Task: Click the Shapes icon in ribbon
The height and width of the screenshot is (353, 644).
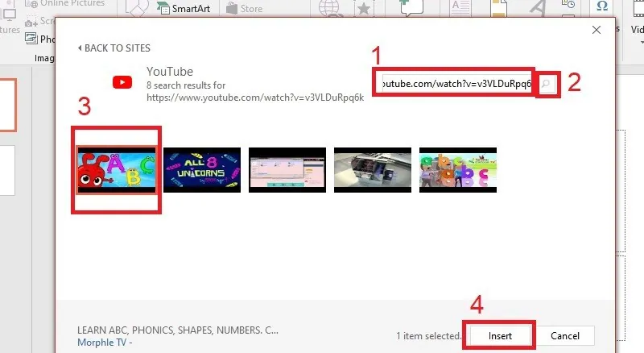Action: click(x=137, y=8)
